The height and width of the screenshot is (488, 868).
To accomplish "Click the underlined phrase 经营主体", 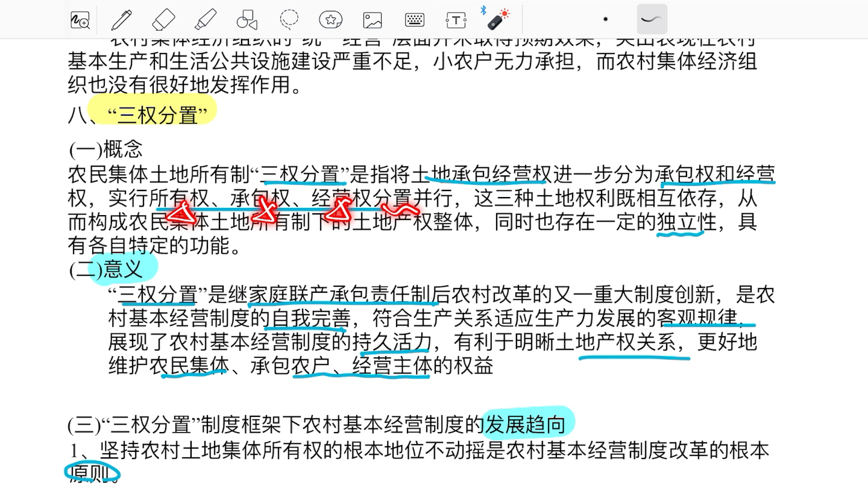I will (392, 366).
